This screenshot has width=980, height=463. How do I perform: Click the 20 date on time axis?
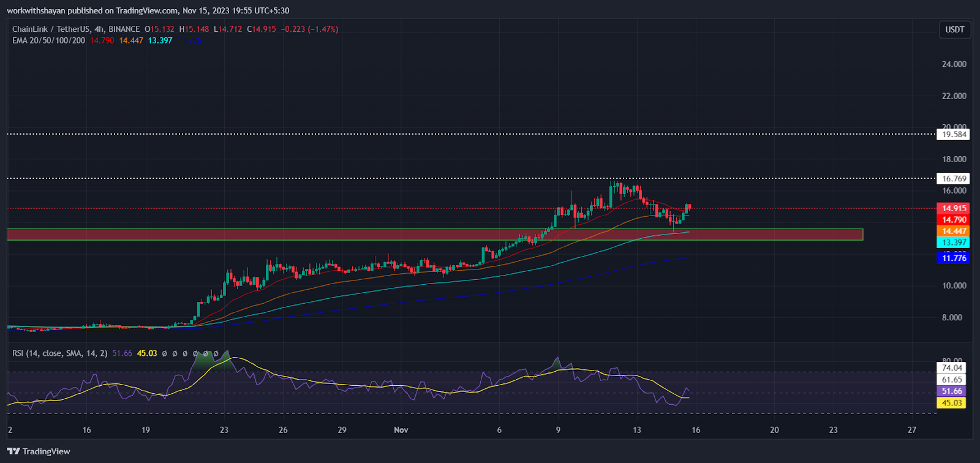(x=774, y=430)
